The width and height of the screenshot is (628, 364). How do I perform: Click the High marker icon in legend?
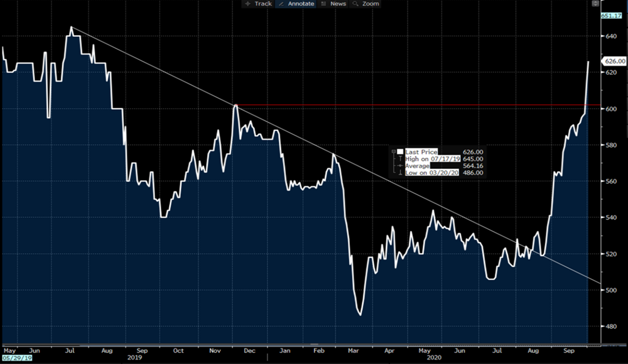[400, 159]
